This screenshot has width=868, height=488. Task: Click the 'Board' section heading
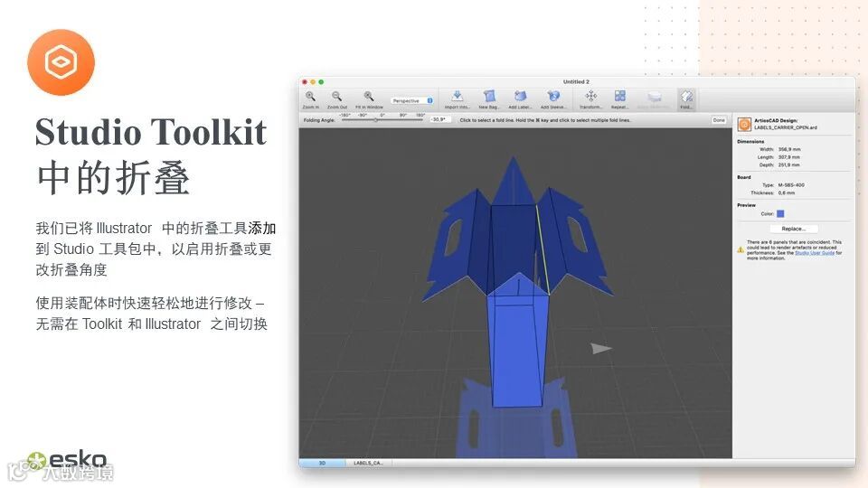(x=744, y=177)
